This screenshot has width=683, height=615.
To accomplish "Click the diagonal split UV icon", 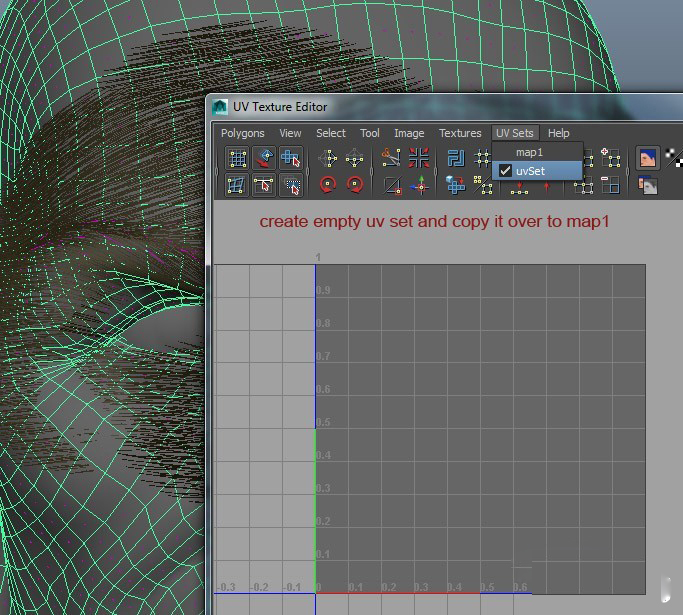I will click(x=392, y=186).
